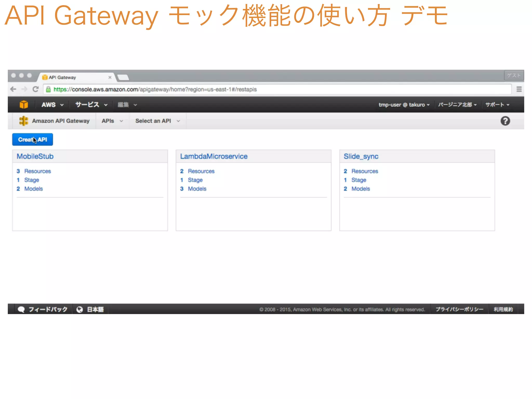Select the API Gateway browser tab
Viewport: 532px width, 399px height.
77,77
